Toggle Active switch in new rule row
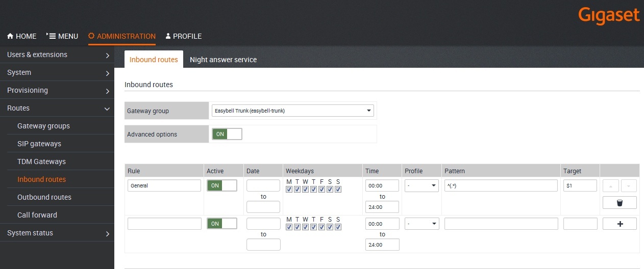Screen dimensions: 644x269 coord(222,224)
